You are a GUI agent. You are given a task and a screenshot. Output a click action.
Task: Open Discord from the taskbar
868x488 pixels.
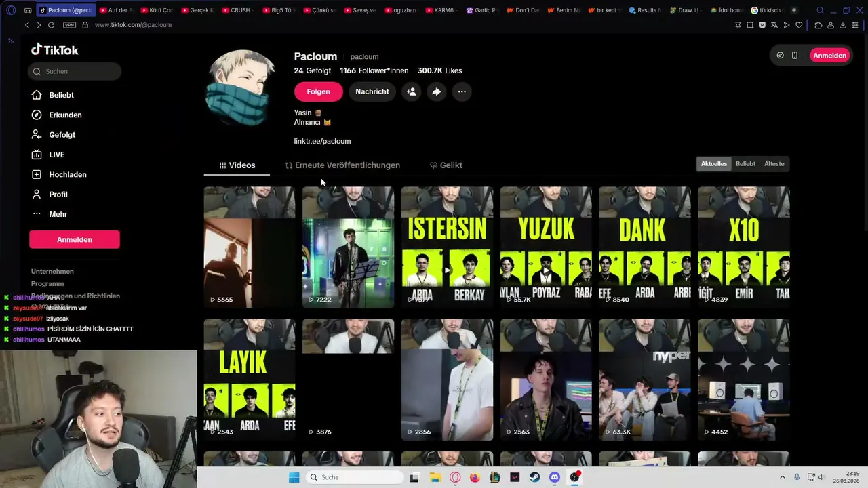coord(555,477)
